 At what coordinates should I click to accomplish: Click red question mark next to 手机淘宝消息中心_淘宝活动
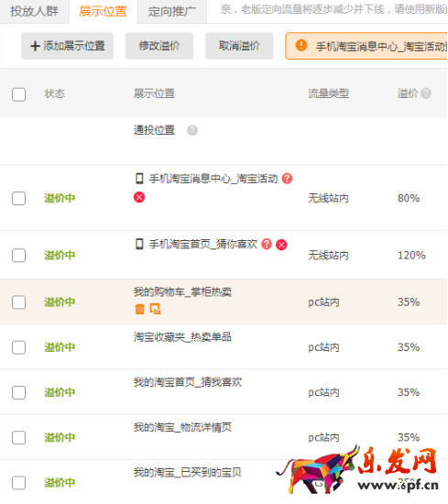coord(287,179)
